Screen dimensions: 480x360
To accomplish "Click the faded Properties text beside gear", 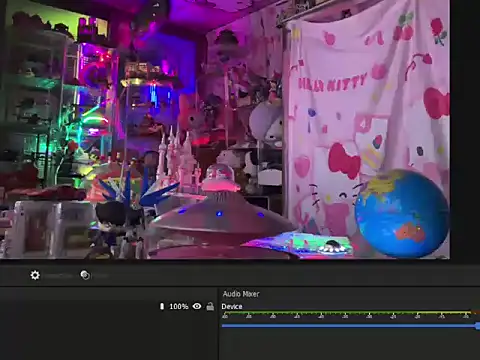I will coord(59,276).
